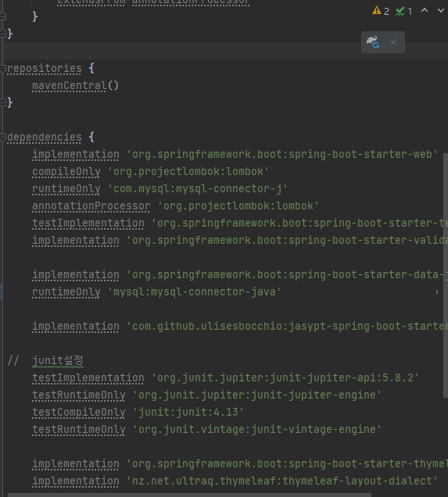This screenshot has height=497, width=448.
Task: Click 'com.mysql:mysql-connector-j' string
Action: (198, 188)
